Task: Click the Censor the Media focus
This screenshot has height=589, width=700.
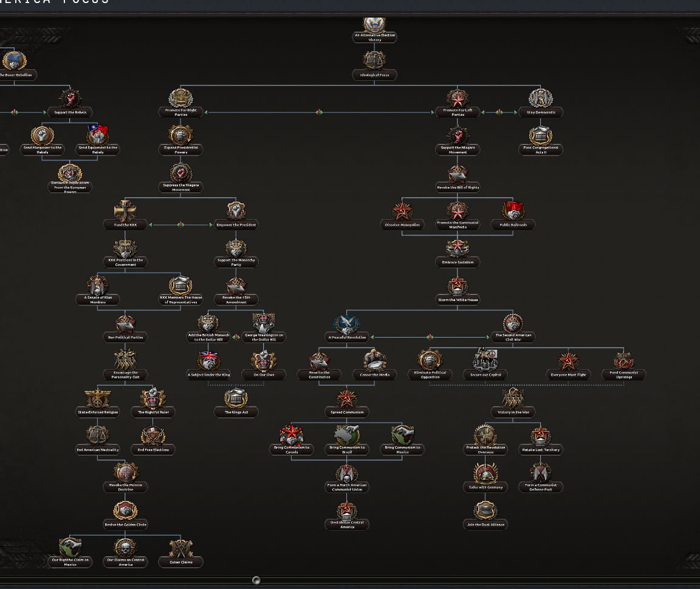Action: click(x=374, y=366)
